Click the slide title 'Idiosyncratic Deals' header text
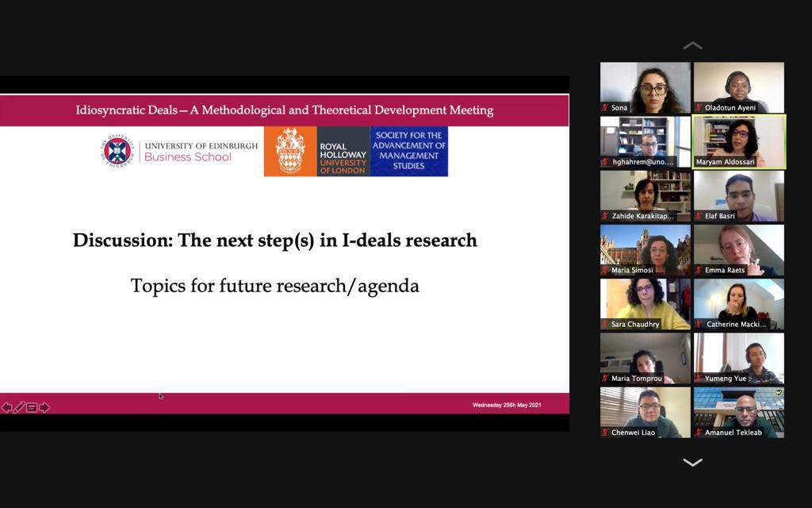This screenshot has width=812, height=508. 285,110
